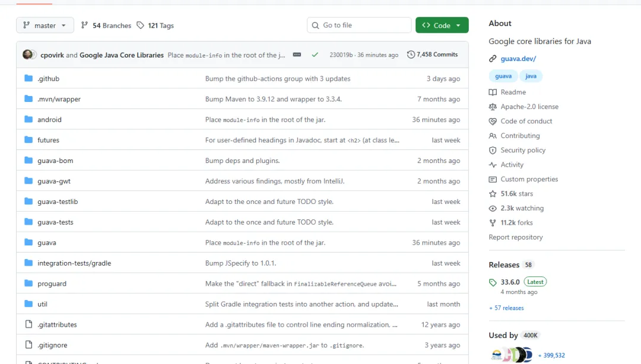This screenshot has height=364, width=641.
Task: Open the cpovirk author profile link
Action: click(52, 55)
